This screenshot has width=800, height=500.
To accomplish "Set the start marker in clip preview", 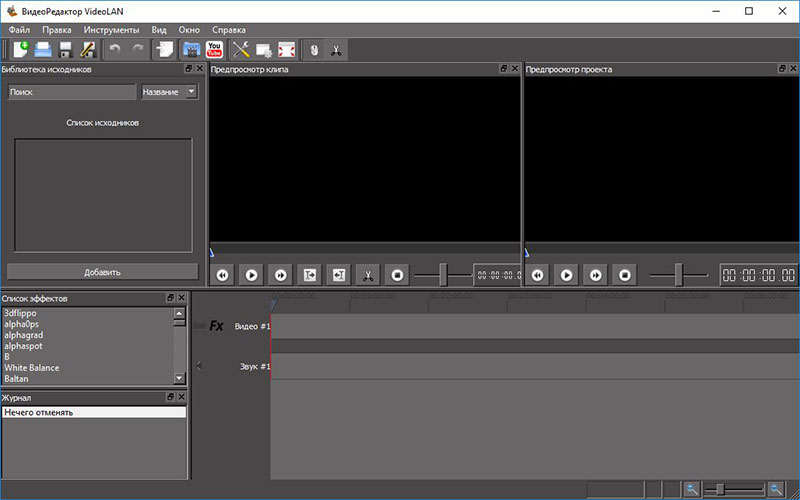I will [309, 275].
